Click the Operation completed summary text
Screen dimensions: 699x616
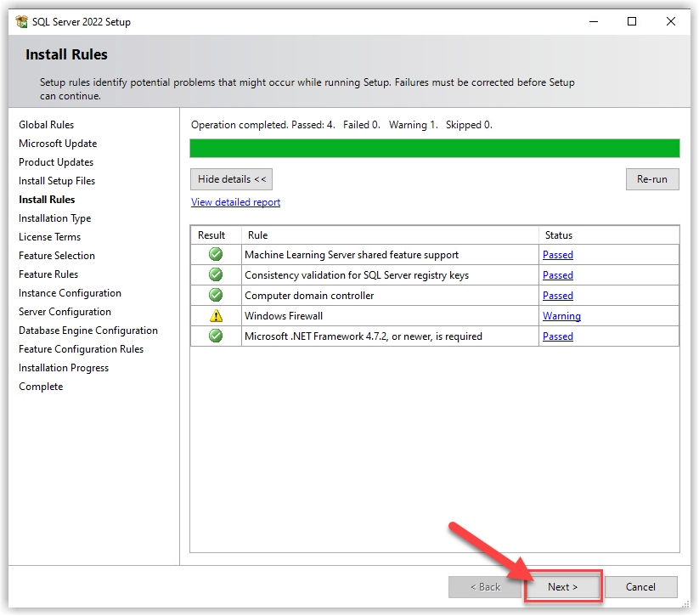[341, 125]
